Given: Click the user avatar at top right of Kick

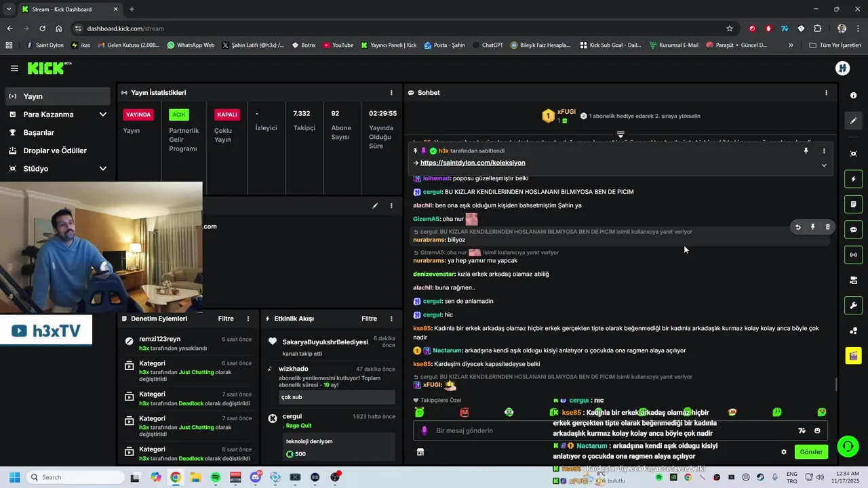Looking at the screenshot, I should coord(843,68).
